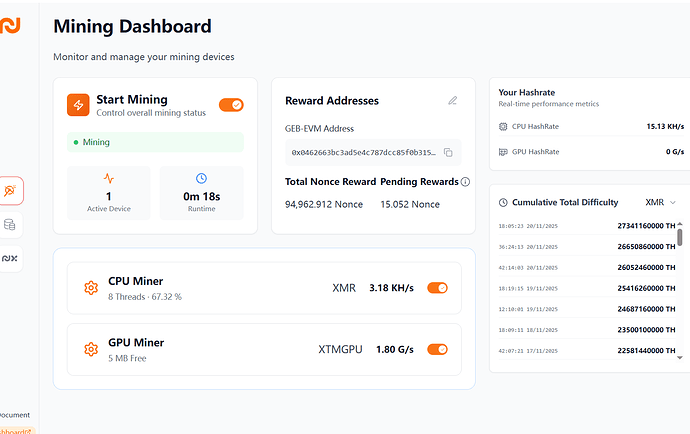Expand the XMR difficulty dropdown
690x434 pixels.
pyautogui.click(x=661, y=202)
